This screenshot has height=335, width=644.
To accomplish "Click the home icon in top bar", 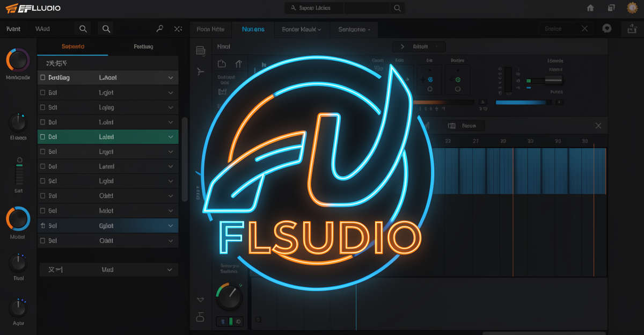I will (590, 8).
